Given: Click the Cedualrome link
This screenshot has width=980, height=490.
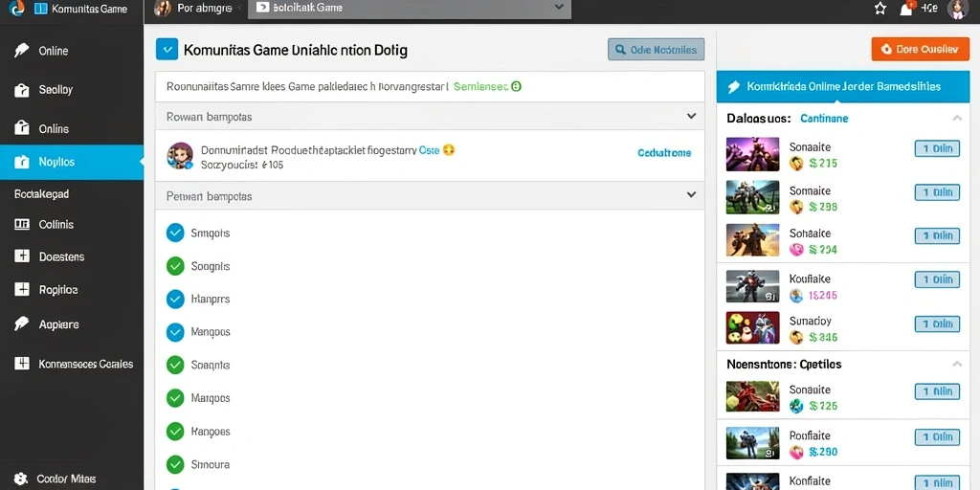Looking at the screenshot, I should (x=664, y=152).
